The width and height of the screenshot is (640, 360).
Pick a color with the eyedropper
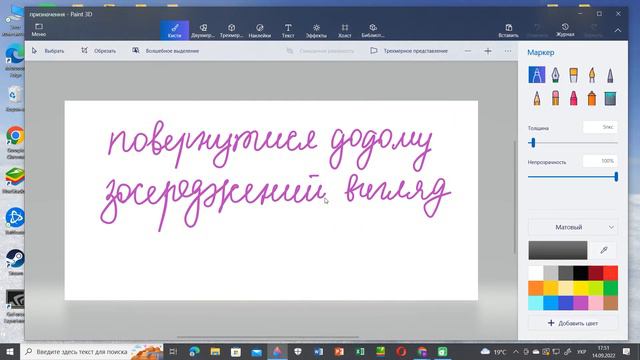(604, 250)
